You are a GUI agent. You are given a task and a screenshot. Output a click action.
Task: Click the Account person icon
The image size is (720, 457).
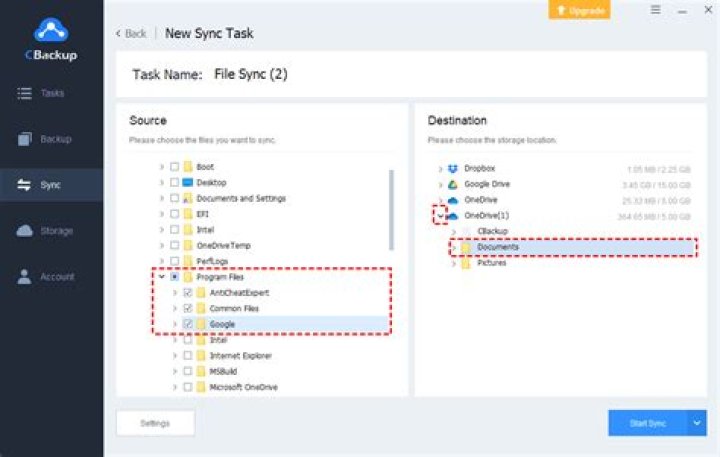point(26,277)
